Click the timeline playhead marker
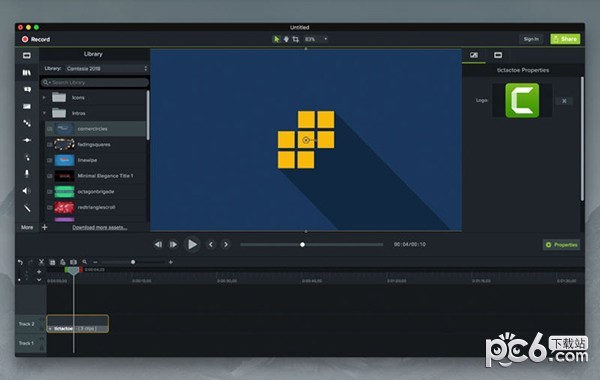 tap(73, 270)
